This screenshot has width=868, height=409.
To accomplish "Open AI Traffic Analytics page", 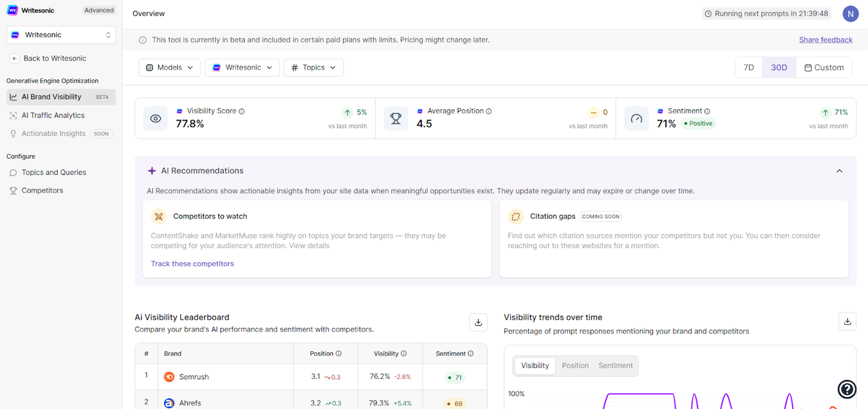I will click(53, 115).
